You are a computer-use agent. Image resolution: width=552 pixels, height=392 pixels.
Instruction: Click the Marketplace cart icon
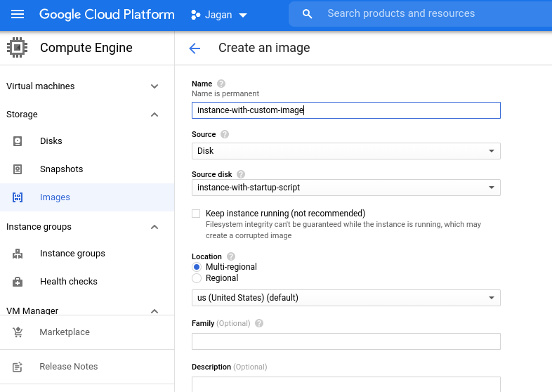click(18, 332)
